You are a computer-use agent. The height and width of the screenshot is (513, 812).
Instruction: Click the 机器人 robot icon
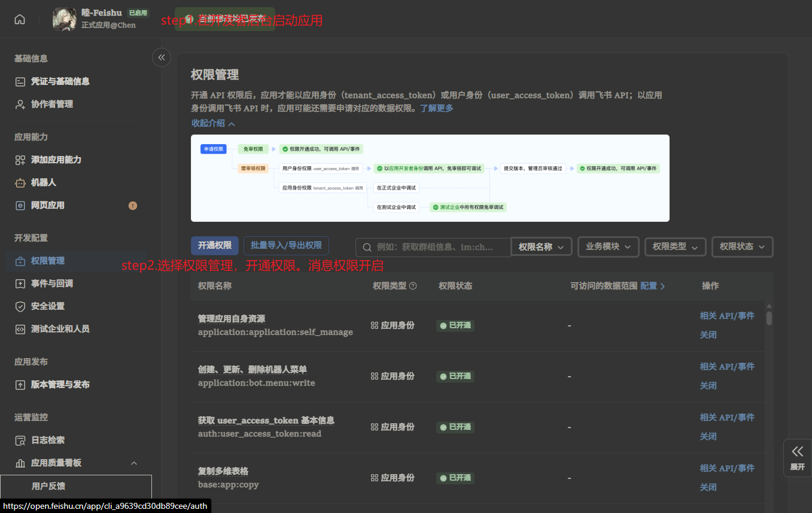pos(20,182)
